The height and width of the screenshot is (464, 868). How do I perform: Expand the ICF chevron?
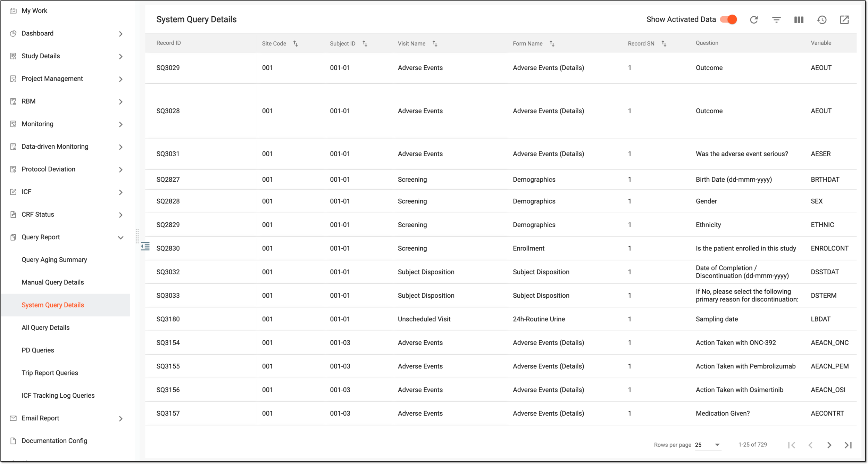click(120, 192)
